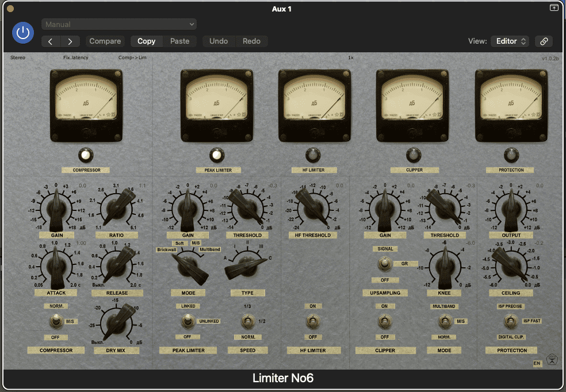Toggle the Compressor indicator lamp
566x392 pixels.
(x=86, y=155)
